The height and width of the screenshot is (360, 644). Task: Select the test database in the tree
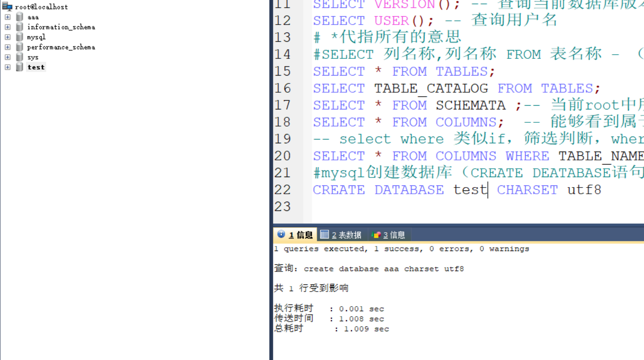[x=36, y=67]
